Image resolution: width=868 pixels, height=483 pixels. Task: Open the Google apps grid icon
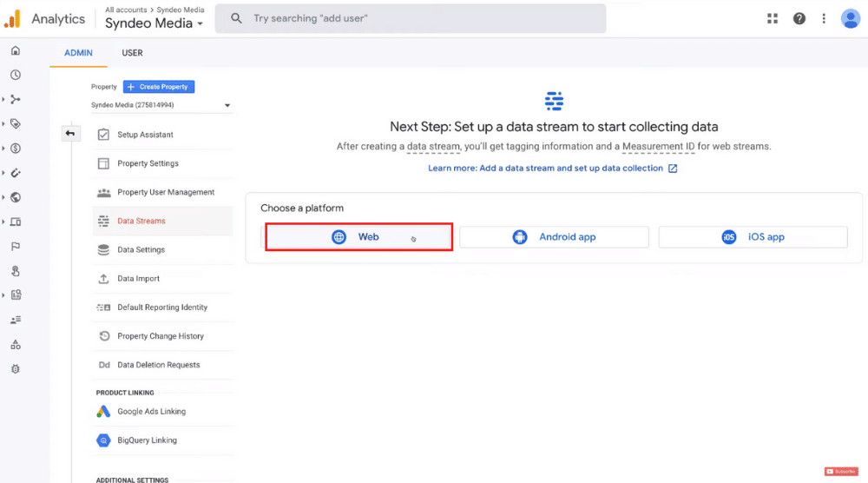pyautogui.click(x=773, y=18)
